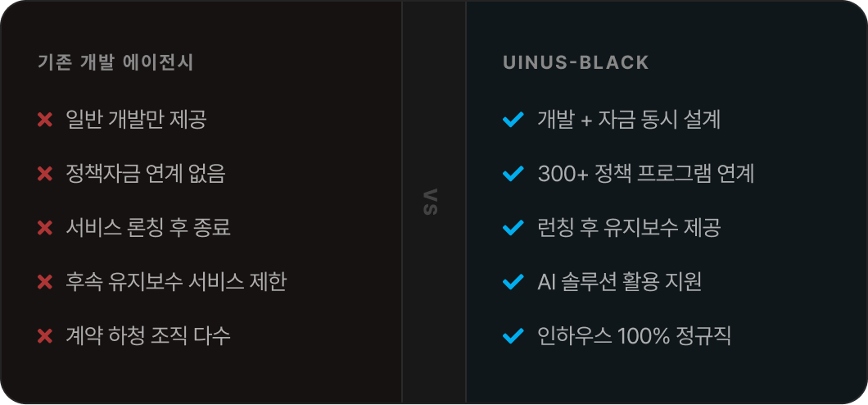Click the blue checkmark beside AI 솔루션 활용 지원
The height and width of the screenshot is (405, 868).
tap(513, 282)
